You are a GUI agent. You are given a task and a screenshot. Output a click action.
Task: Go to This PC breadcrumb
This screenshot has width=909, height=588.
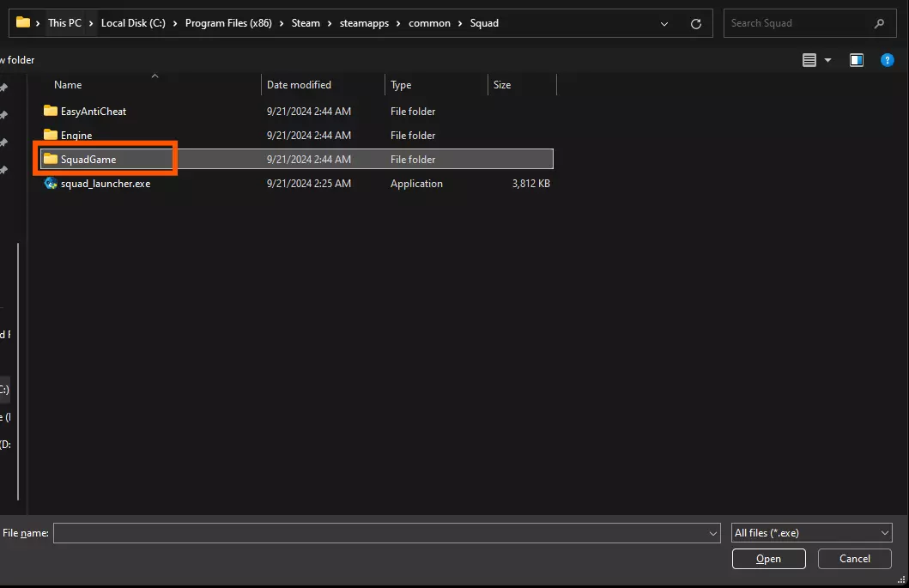64,23
